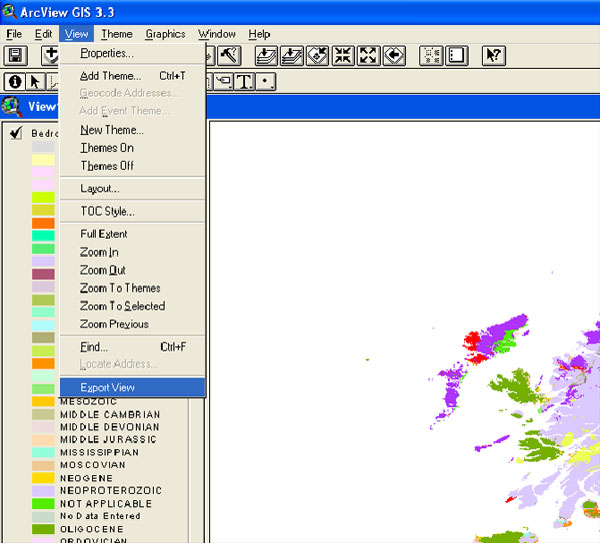The height and width of the screenshot is (543, 600).
Task: Choose Layout... from the menu
Action: [132, 188]
